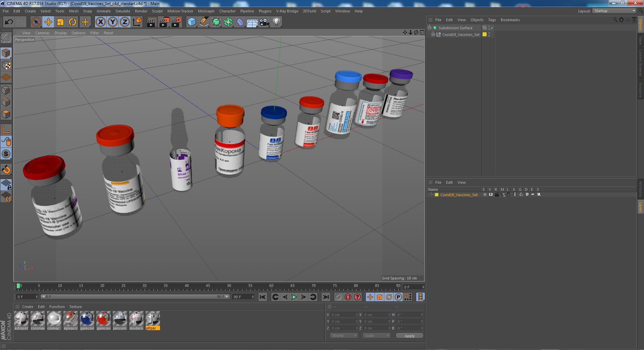
Task: Switch to the Takes side tab
Action: (640, 40)
